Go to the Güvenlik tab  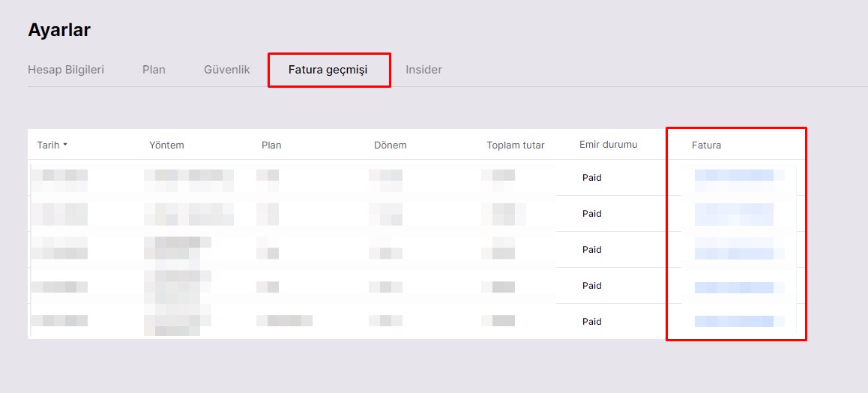pos(226,70)
